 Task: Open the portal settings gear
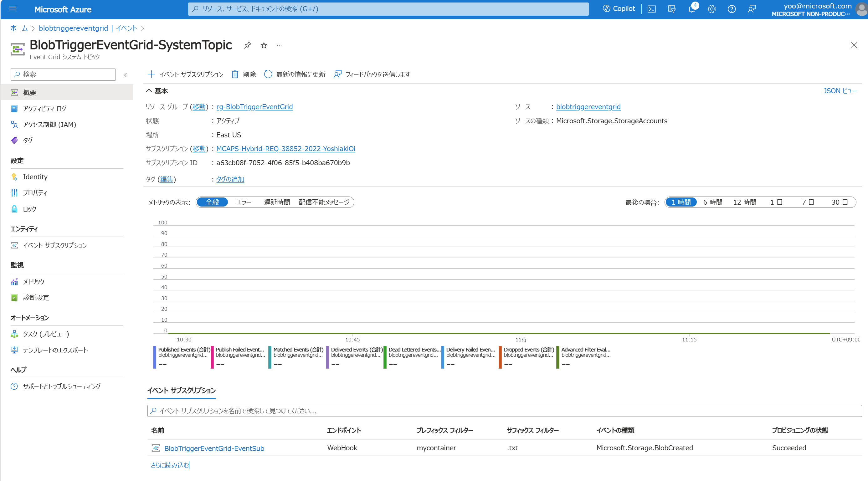tap(711, 9)
